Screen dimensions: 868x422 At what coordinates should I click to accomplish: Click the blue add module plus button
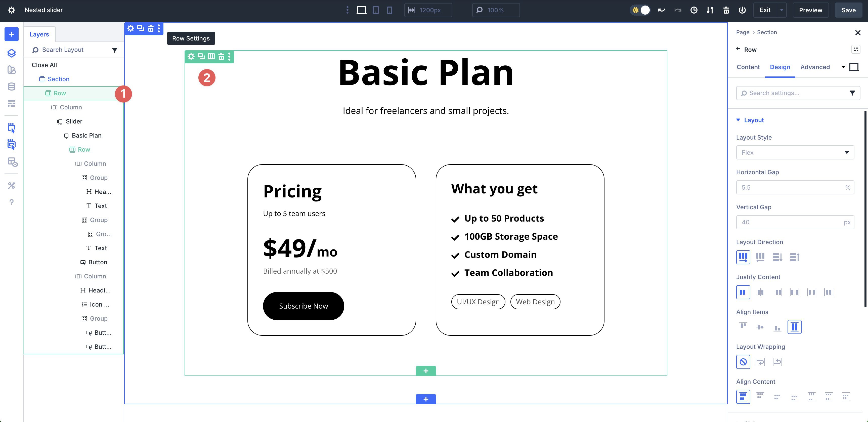pyautogui.click(x=12, y=34)
